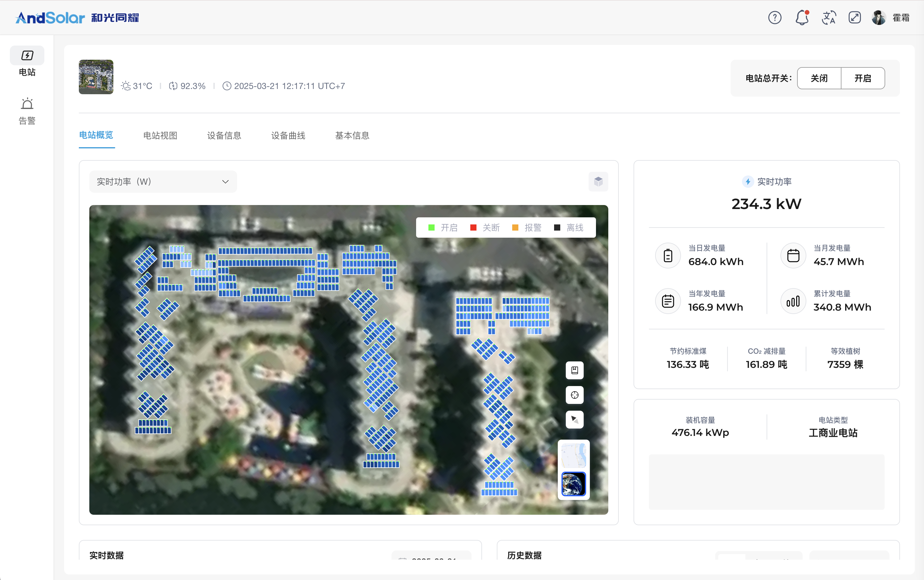Click the red 关断 legend swatch
Image resolution: width=924 pixels, height=580 pixels.
(473, 228)
